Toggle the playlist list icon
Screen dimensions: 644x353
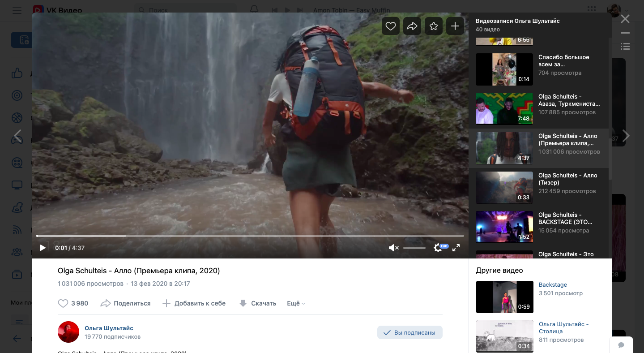[x=625, y=47]
